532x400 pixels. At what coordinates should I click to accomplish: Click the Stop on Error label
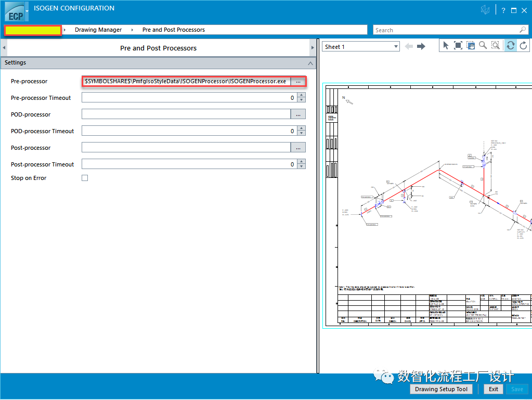point(29,178)
